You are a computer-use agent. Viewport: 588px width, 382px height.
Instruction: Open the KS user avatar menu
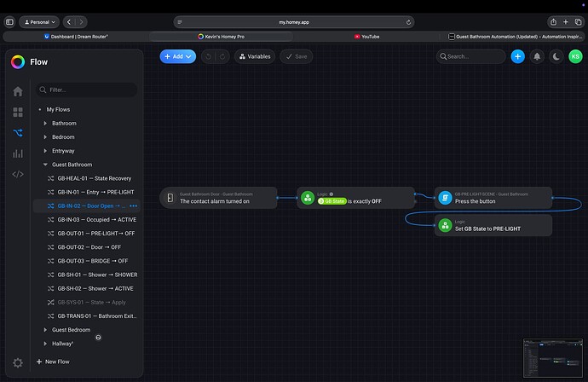pos(575,56)
